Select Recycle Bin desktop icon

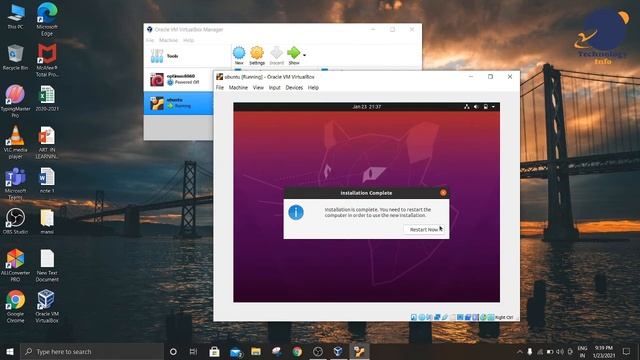coord(16,58)
